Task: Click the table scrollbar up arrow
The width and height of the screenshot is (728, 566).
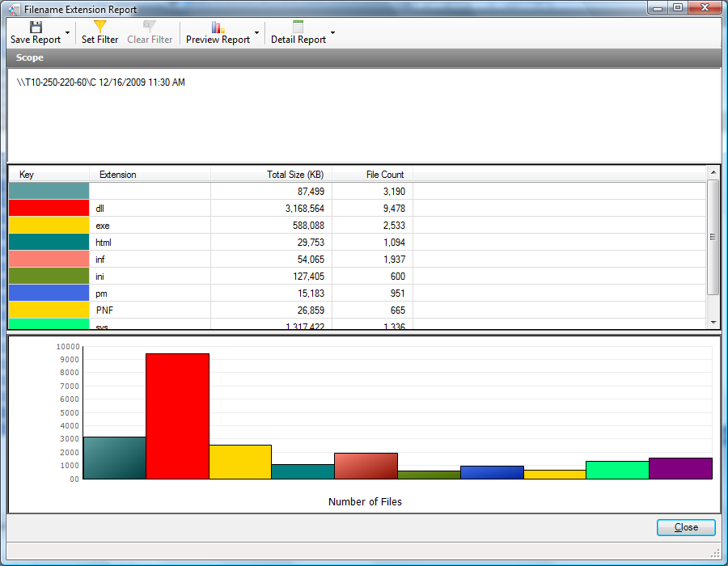Action: (713, 172)
